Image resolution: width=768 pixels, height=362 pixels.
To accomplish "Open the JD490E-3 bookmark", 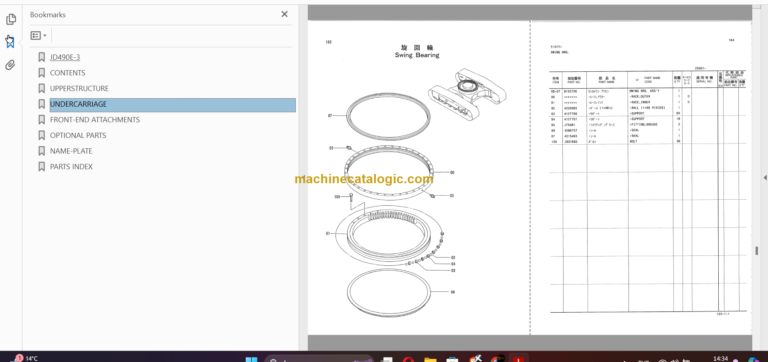I will pyautogui.click(x=65, y=57).
